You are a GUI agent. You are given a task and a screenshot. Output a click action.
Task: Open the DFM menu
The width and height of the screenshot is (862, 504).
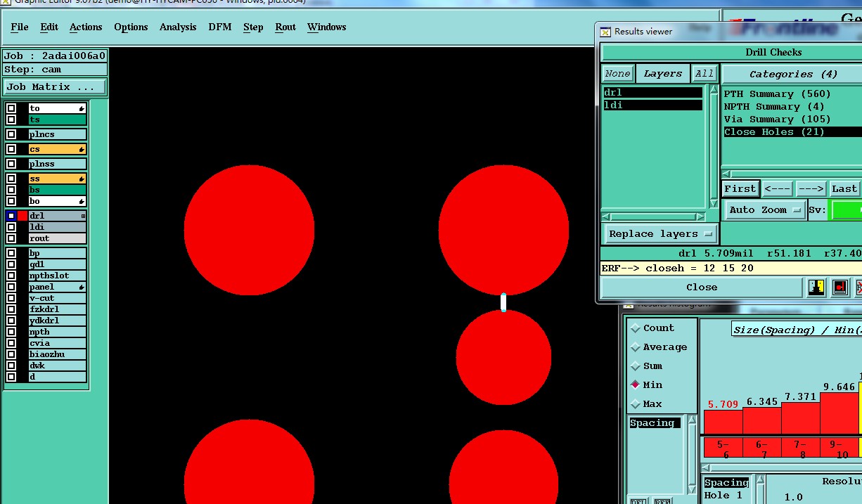220,27
